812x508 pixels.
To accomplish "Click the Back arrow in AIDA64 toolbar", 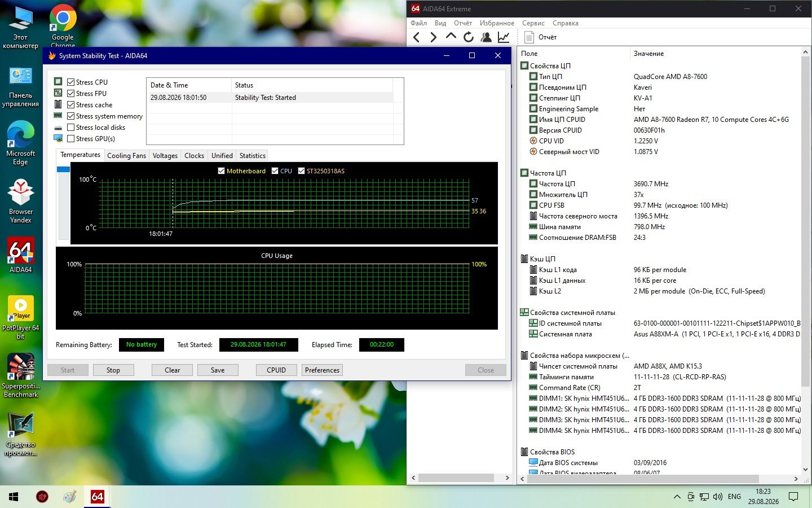I will coord(417,37).
